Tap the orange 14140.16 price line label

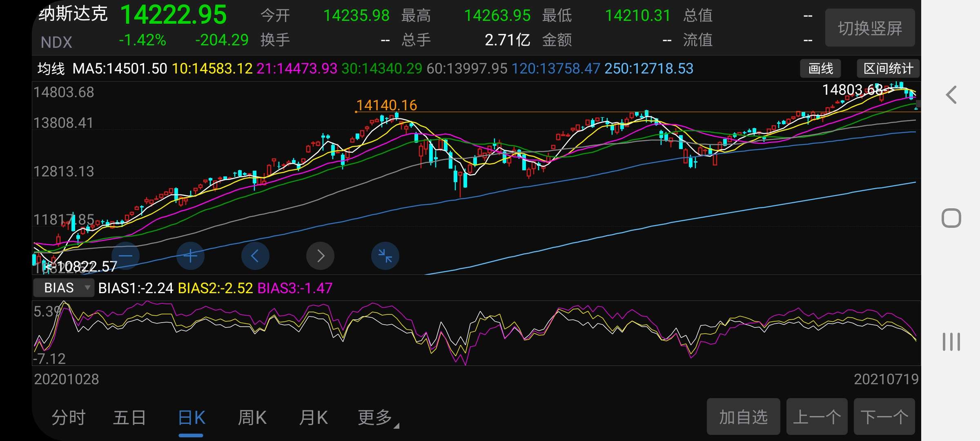pos(386,105)
